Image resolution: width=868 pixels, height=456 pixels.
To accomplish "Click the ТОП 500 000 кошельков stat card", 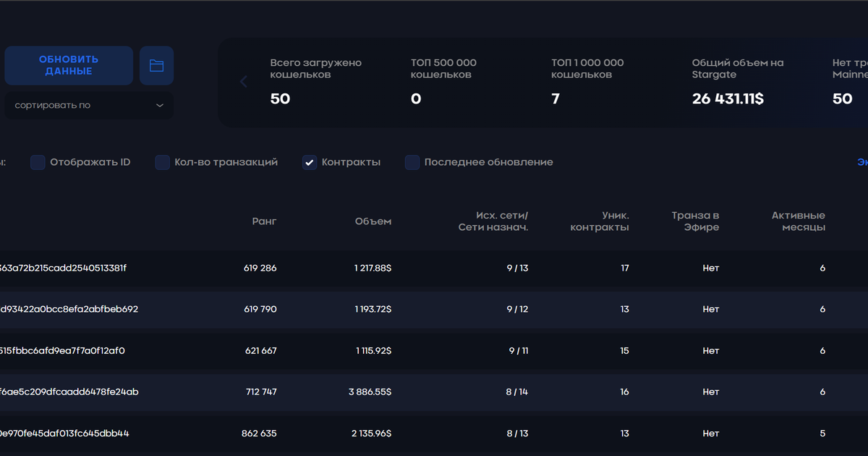I will coord(444,82).
